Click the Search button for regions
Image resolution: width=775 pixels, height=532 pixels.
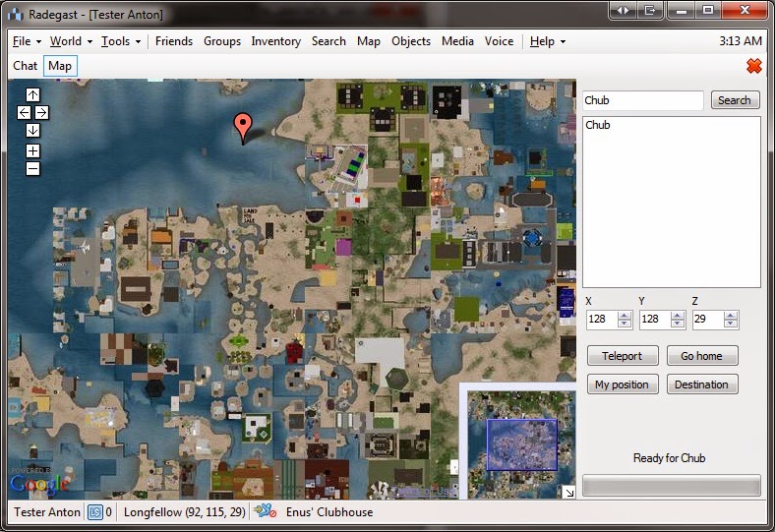(735, 100)
